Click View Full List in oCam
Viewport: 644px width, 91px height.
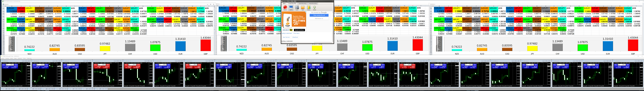tap(286, 37)
